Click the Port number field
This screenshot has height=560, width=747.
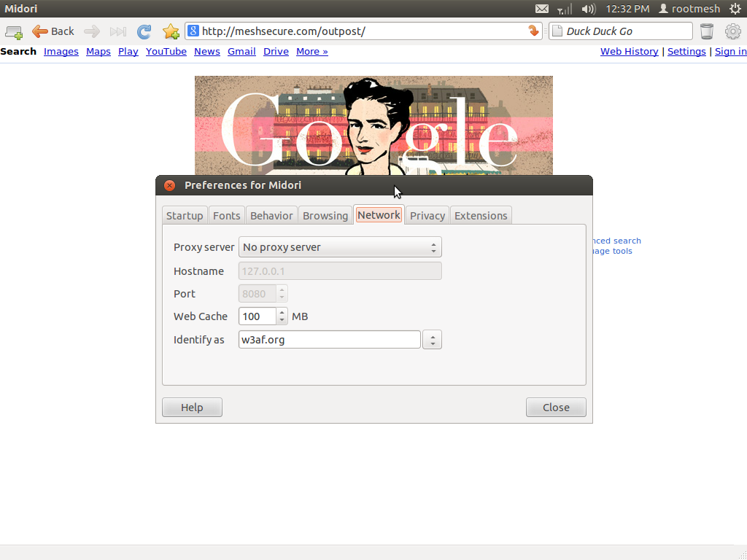[x=258, y=294]
